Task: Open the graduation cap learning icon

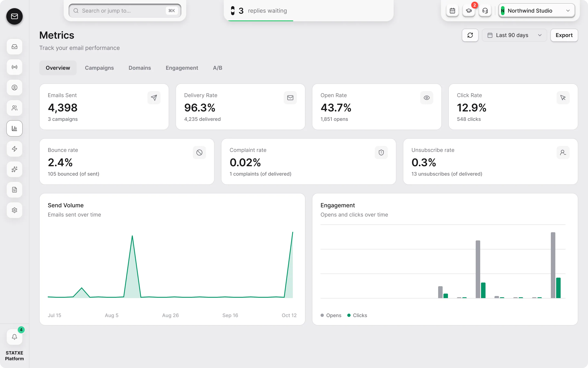Action: coord(469,11)
